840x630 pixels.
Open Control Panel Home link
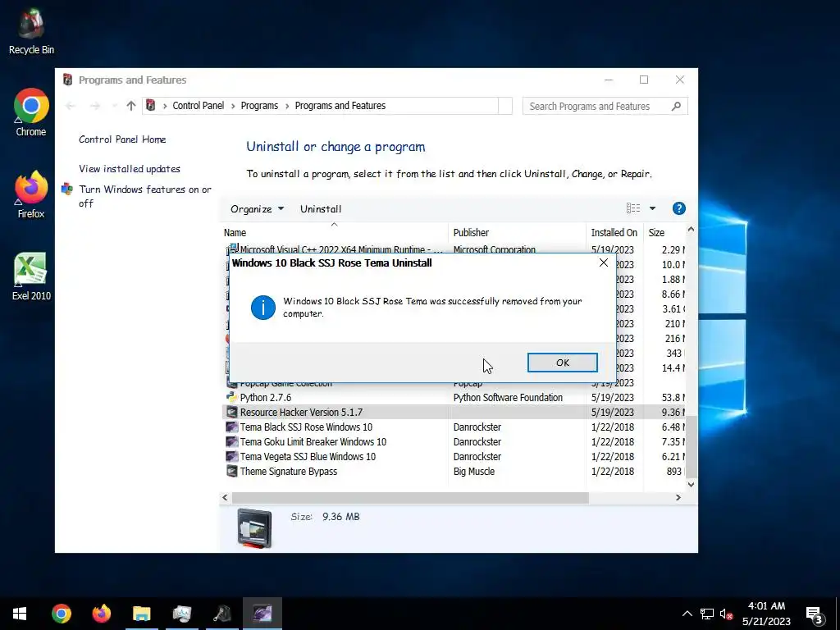(x=122, y=139)
